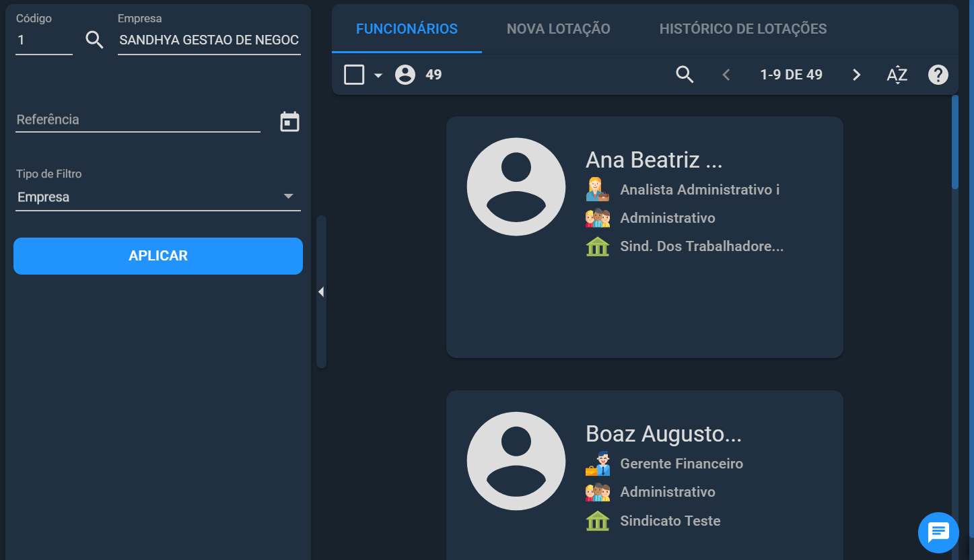Open the Tipo de Filtro dropdown

[x=158, y=197]
